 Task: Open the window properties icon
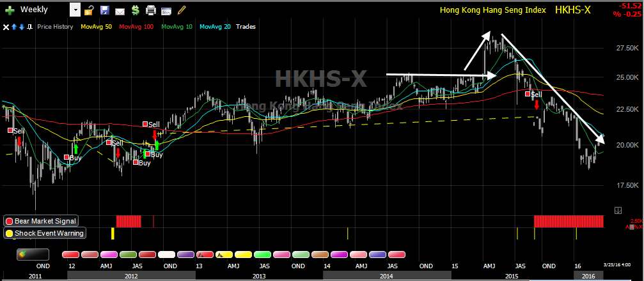coord(166,11)
